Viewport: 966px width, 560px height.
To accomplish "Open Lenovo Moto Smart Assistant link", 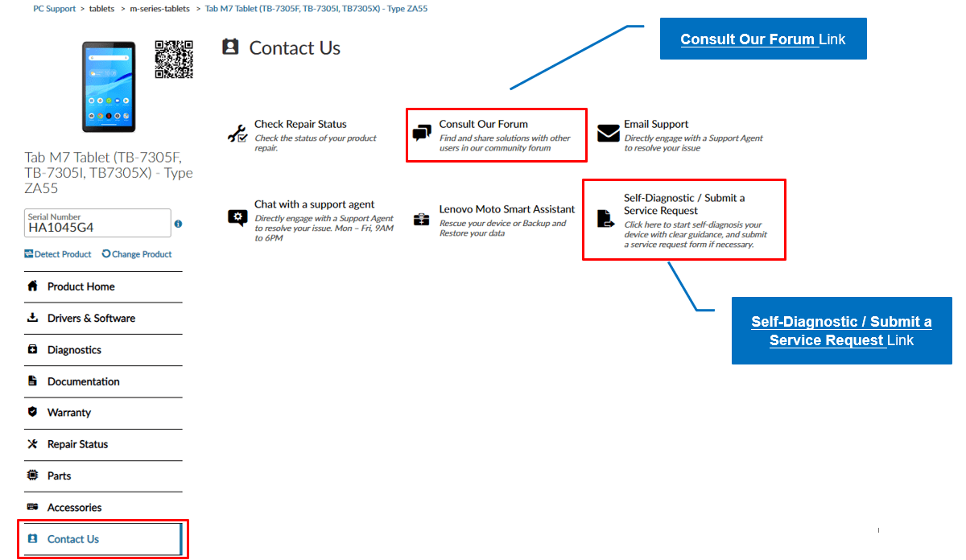I will [507, 209].
